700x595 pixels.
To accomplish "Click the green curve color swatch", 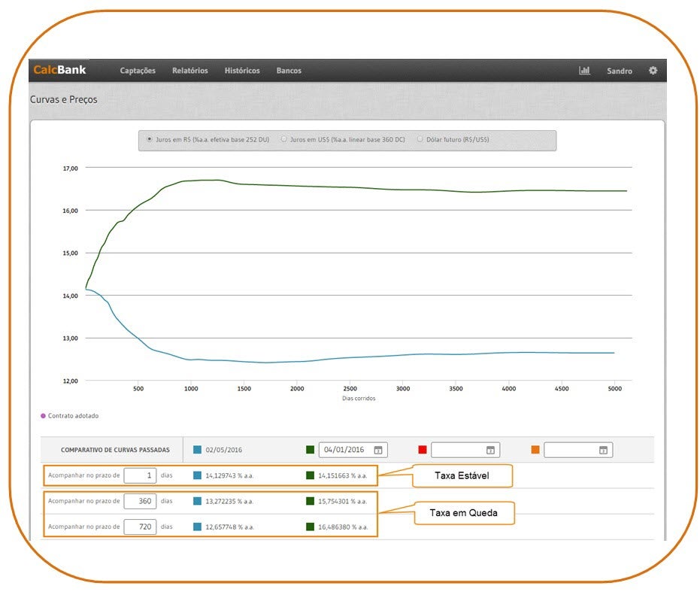I will [310, 450].
